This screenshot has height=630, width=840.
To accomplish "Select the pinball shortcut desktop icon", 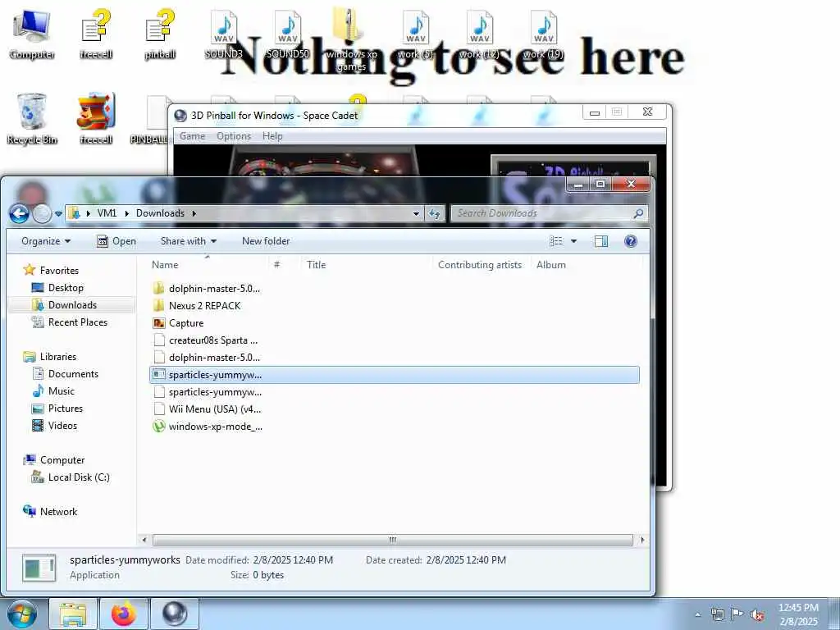I will click(160, 33).
